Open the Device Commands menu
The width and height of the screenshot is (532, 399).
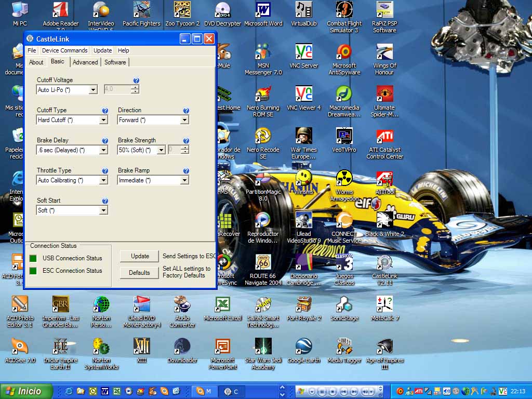coord(64,50)
